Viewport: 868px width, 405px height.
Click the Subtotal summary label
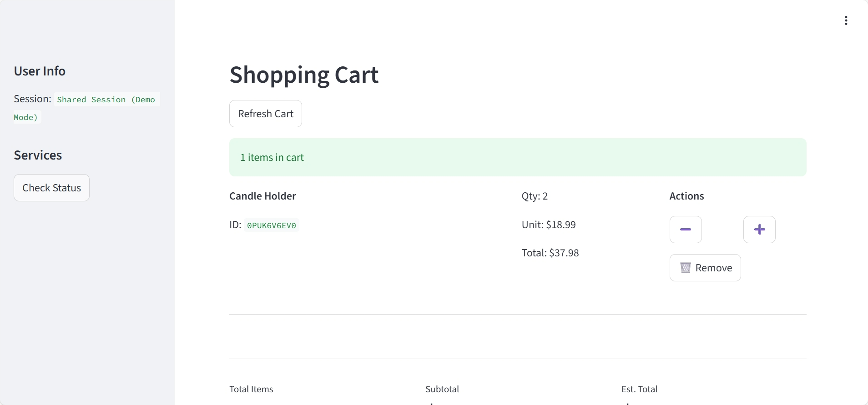[442, 389]
